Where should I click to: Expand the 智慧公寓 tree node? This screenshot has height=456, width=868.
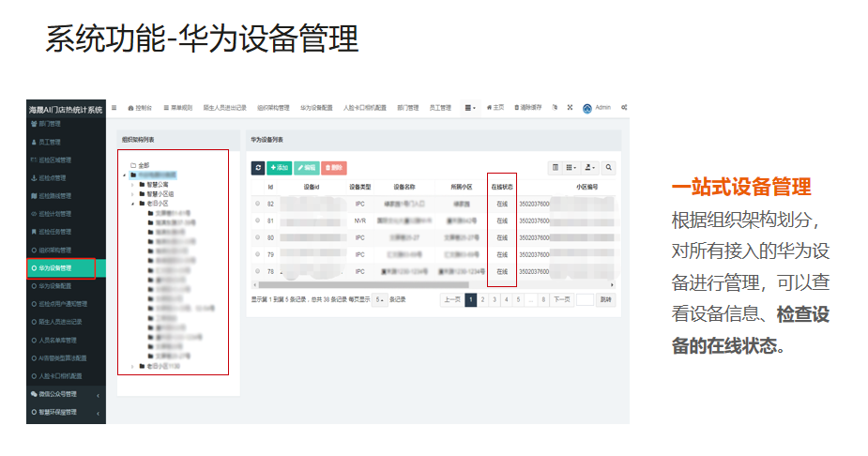pyautogui.click(x=132, y=184)
